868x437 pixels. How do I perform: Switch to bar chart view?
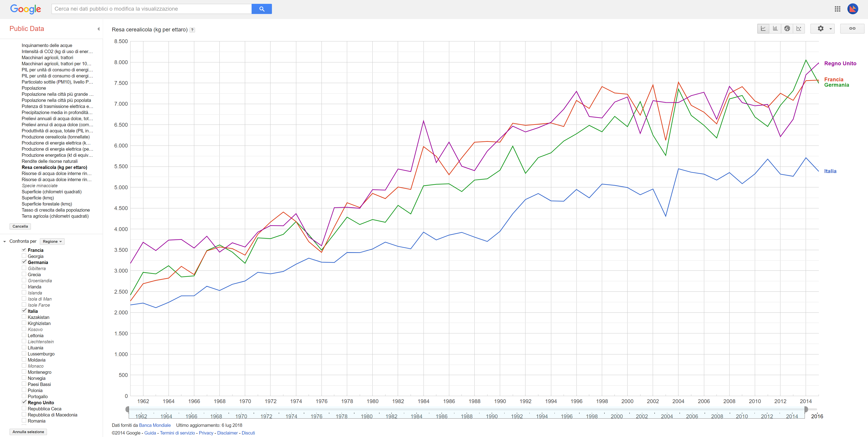coord(775,29)
